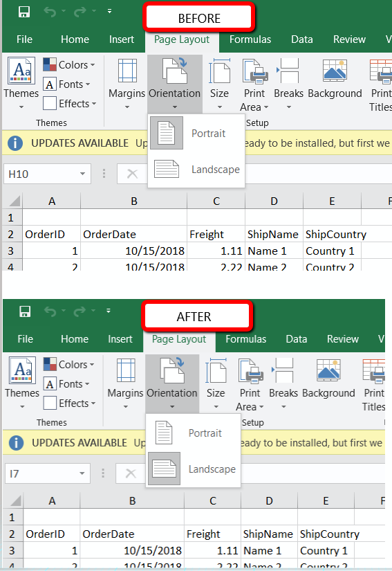Screen dimensions: 392x571
Task: Click Name Box field showing I7
Action: point(41,473)
